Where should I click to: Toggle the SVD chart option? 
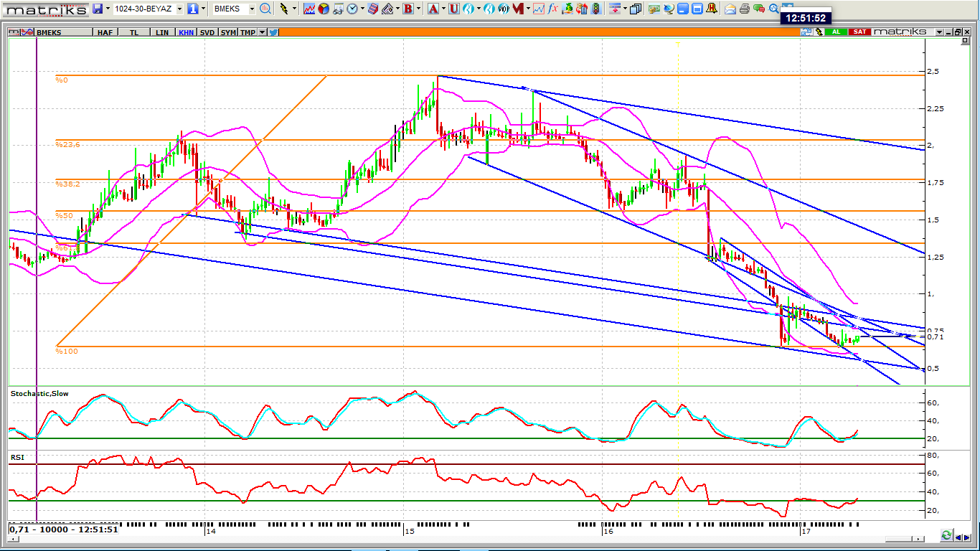click(x=207, y=32)
